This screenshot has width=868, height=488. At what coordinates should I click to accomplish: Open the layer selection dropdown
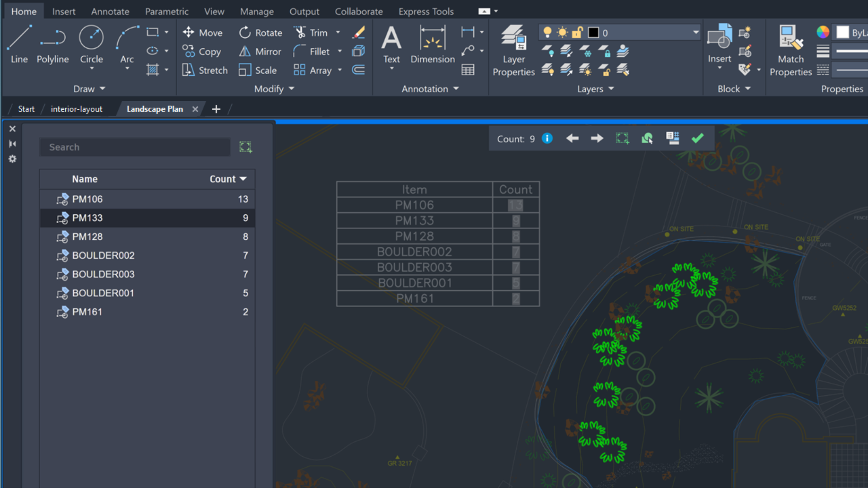click(x=695, y=32)
